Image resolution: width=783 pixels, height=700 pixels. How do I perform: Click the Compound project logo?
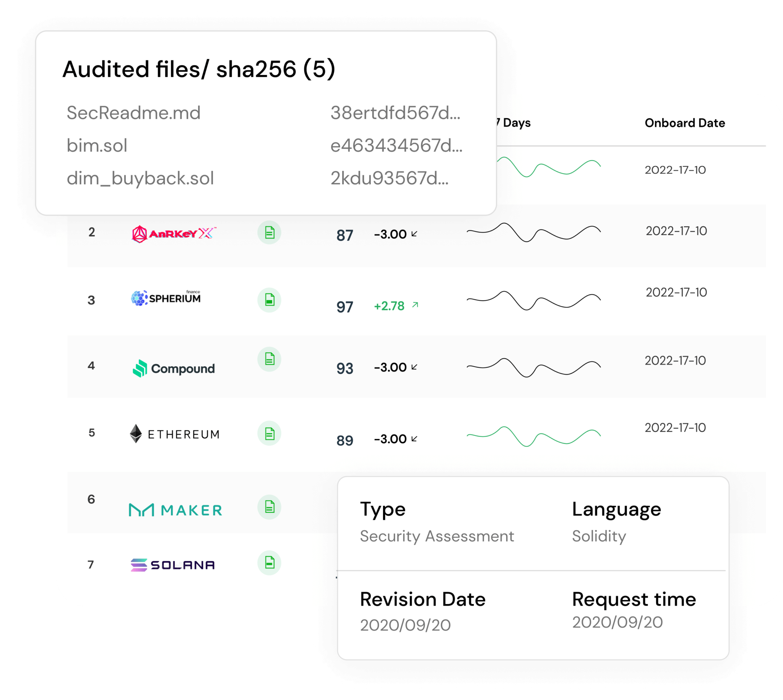(x=174, y=369)
